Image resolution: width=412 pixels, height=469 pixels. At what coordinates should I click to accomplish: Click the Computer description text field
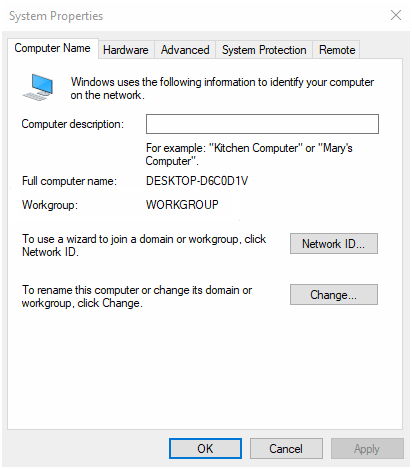[262, 124]
